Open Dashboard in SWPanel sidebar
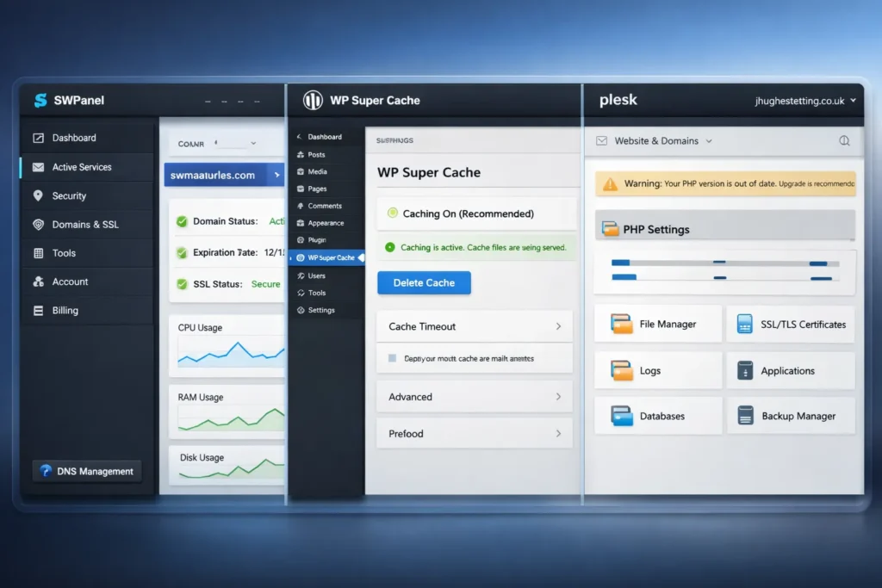The width and height of the screenshot is (882, 588). pos(87,138)
